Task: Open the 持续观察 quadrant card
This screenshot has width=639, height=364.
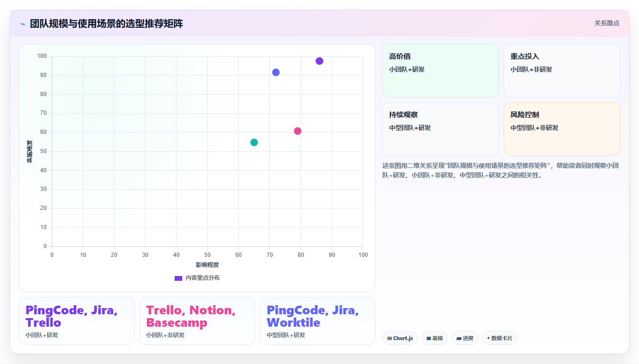Action: (x=441, y=129)
